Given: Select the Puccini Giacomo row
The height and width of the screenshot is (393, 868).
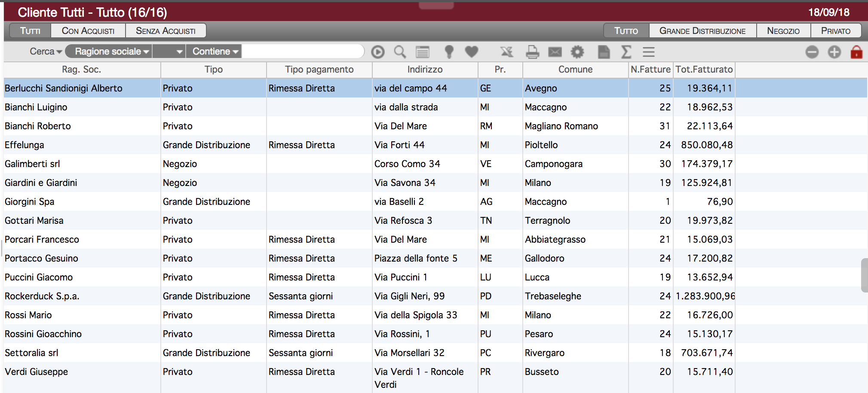Looking at the screenshot, I should pos(436,277).
